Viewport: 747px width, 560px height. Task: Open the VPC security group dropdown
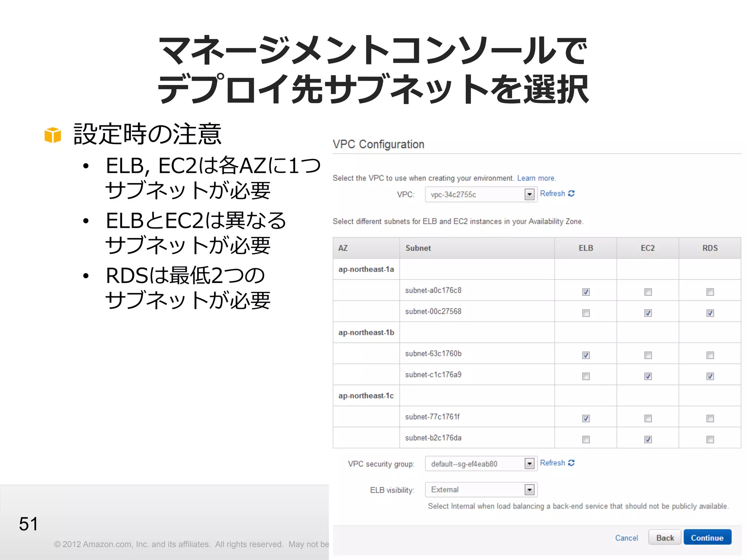tap(481, 463)
